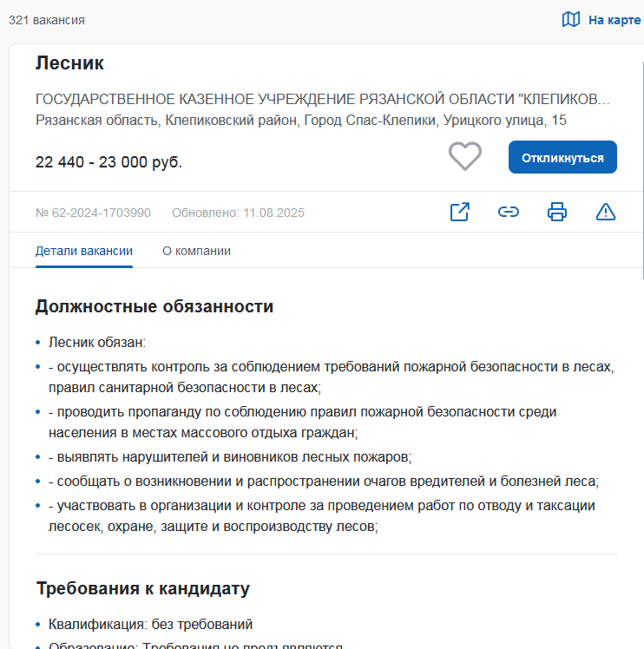Viewport: 644px width, 649px height.
Task: Click the address in Спас-Клепики
Action: [x=300, y=121]
